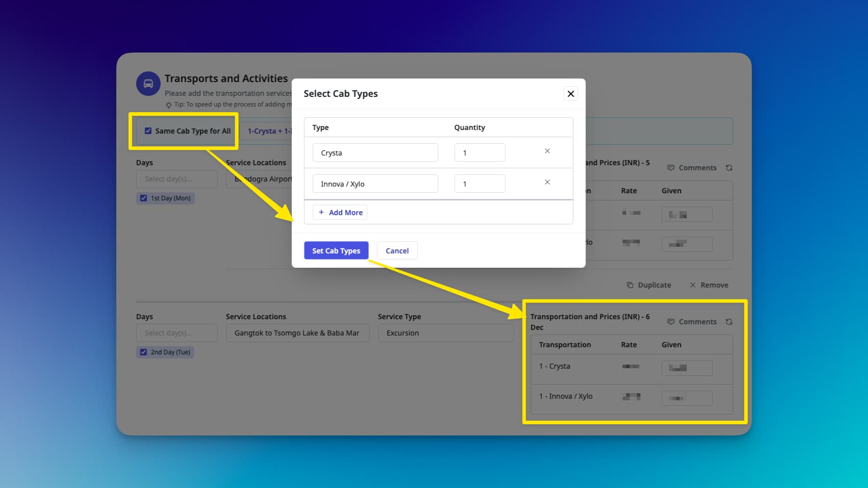Click the Cancel button in dialog

click(397, 251)
